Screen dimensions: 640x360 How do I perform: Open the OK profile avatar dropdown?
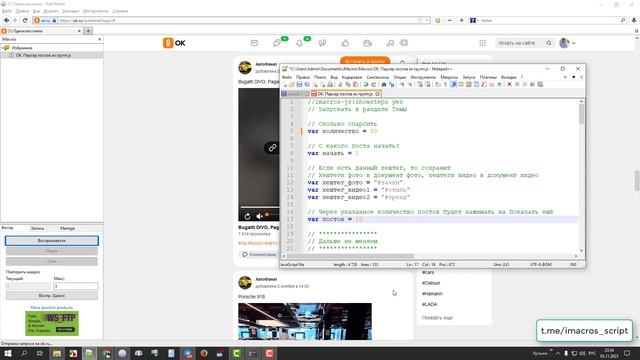click(x=567, y=43)
